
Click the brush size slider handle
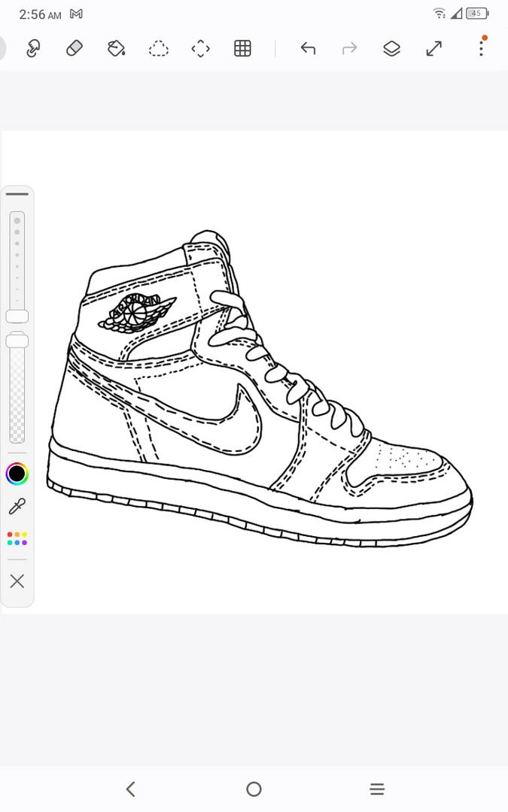(x=17, y=317)
